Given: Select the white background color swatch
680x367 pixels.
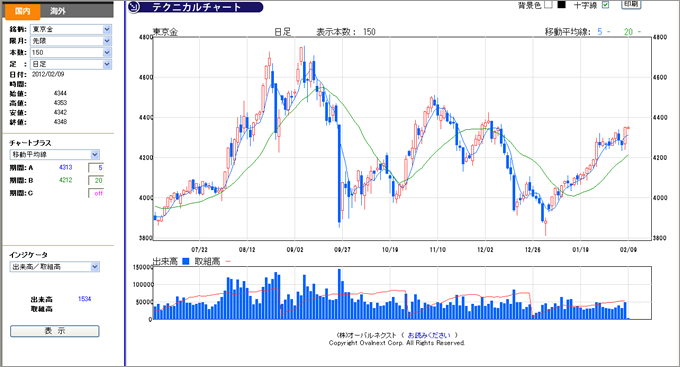Looking at the screenshot, I should pyautogui.click(x=548, y=5).
